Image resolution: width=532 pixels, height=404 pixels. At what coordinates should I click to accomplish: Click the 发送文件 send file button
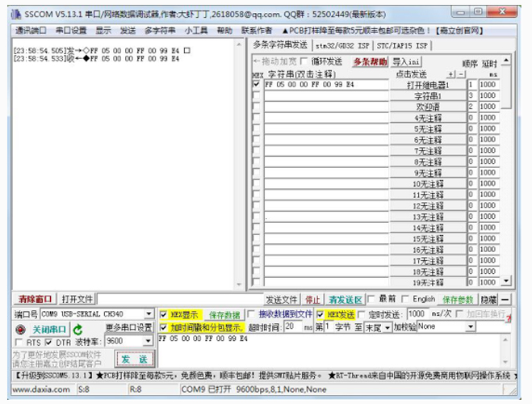point(282,300)
